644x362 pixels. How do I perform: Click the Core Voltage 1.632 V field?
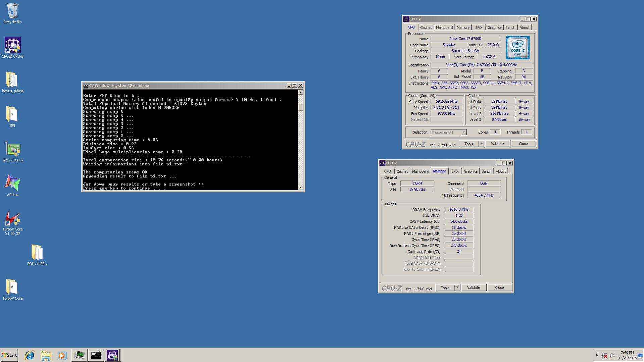pyautogui.click(x=489, y=57)
